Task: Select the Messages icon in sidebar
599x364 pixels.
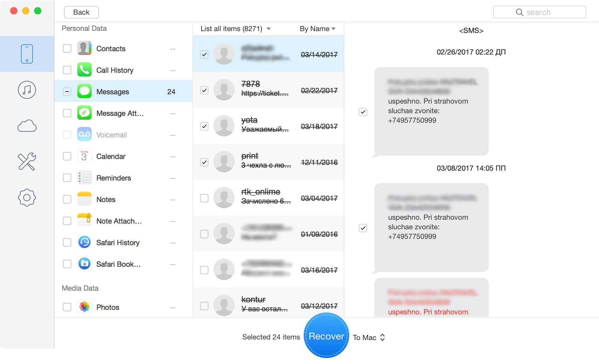Action: [84, 91]
